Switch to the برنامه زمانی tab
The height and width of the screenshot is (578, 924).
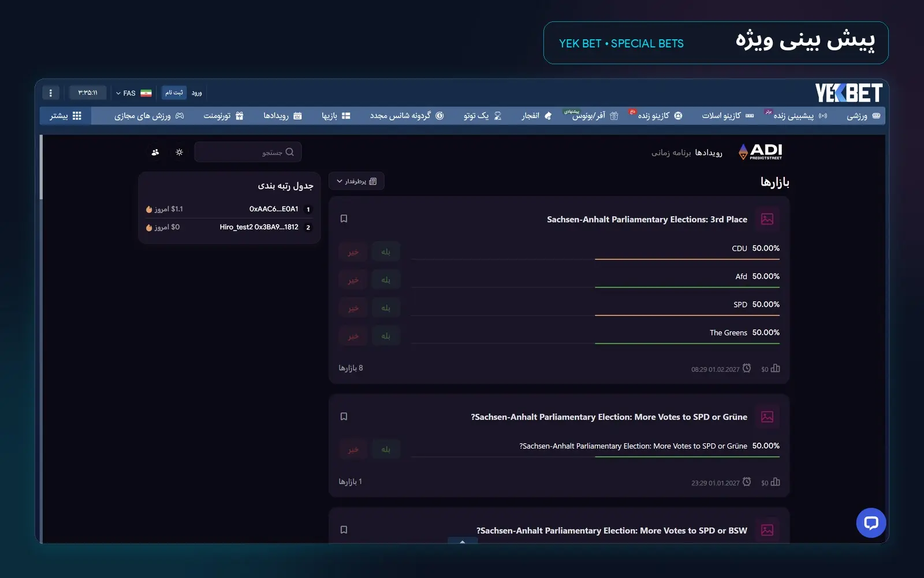pyautogui.click(x=671, y=153)
